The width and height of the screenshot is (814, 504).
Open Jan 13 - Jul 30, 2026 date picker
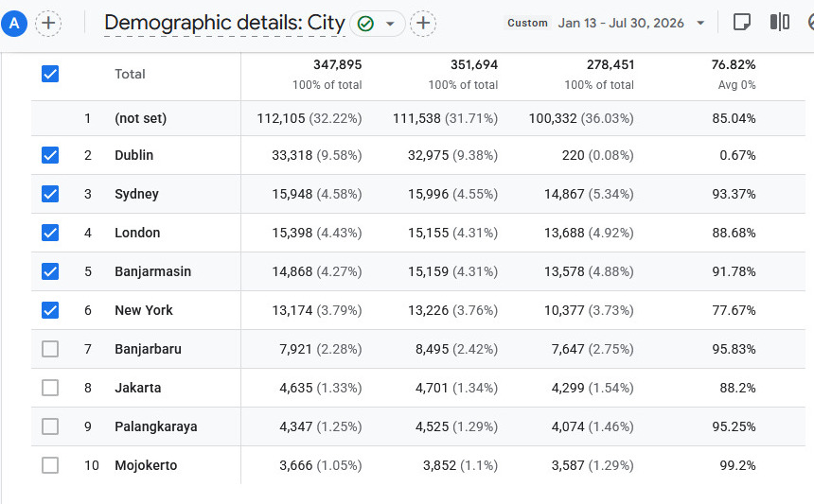621,24
